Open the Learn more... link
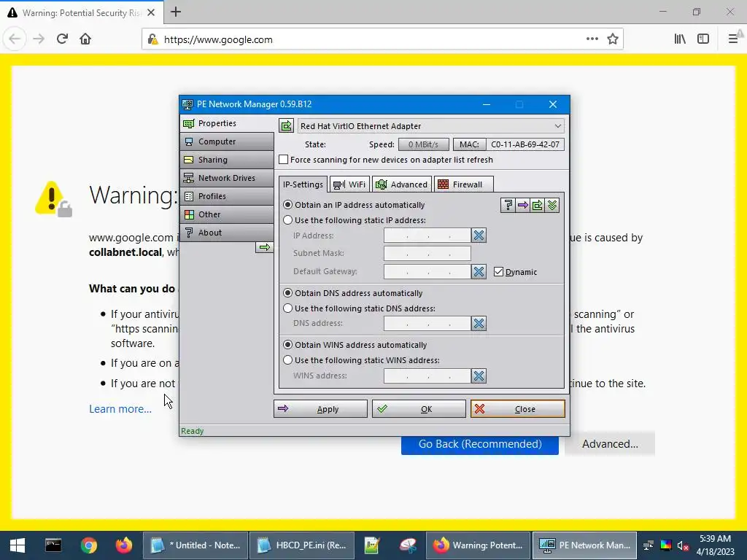This screenshot has width=747, height=560. [x=120, y=409]
